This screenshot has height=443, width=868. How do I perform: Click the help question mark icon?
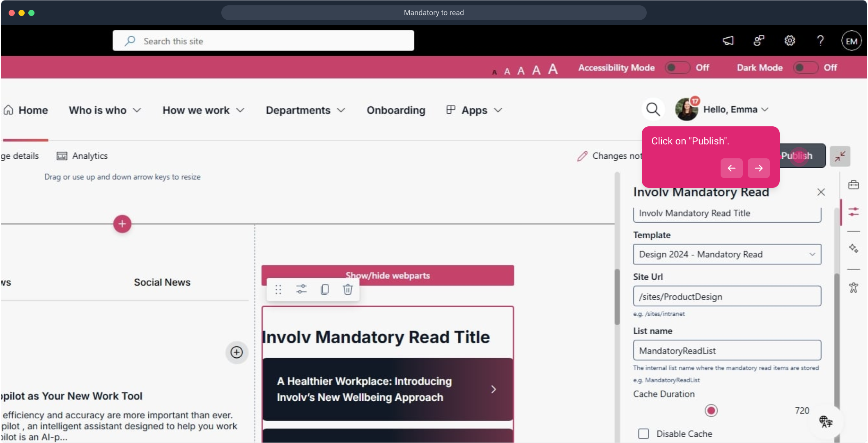820,41
